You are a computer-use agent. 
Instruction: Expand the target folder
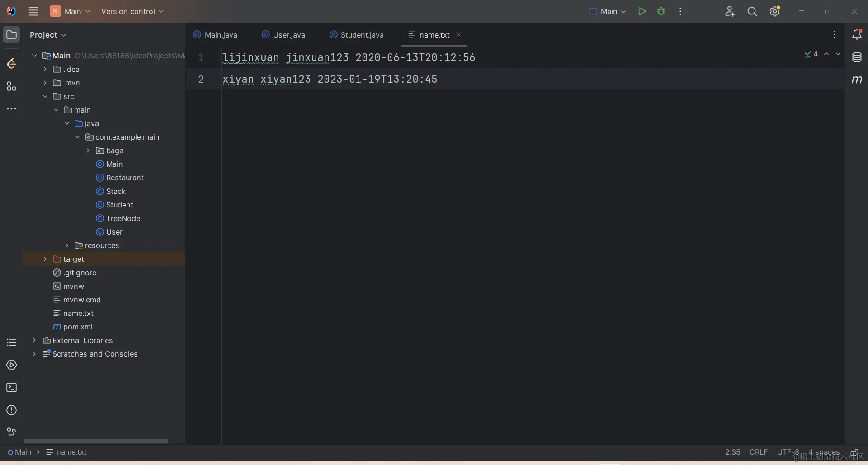45,259
